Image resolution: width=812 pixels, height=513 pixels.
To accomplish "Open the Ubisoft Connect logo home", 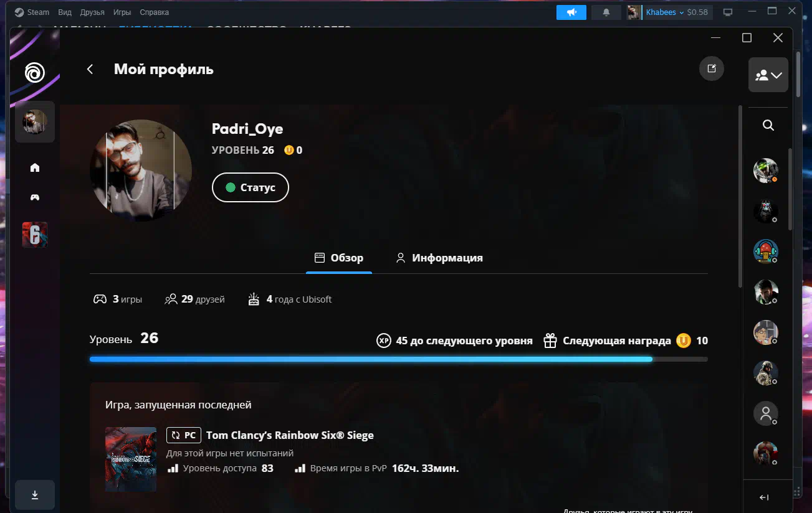I will pyautogui.click(x=35, y=73).
